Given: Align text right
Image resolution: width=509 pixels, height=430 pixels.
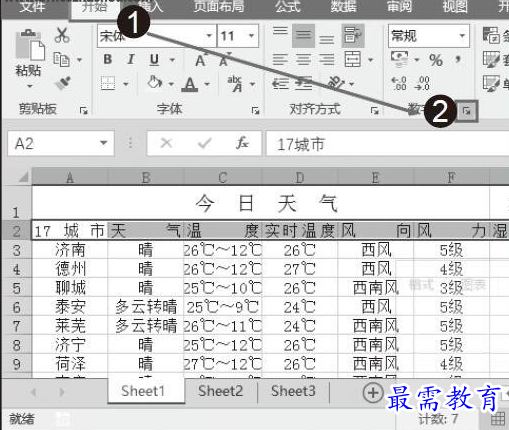Looking at the screenshot, I should tap(327, 60).
